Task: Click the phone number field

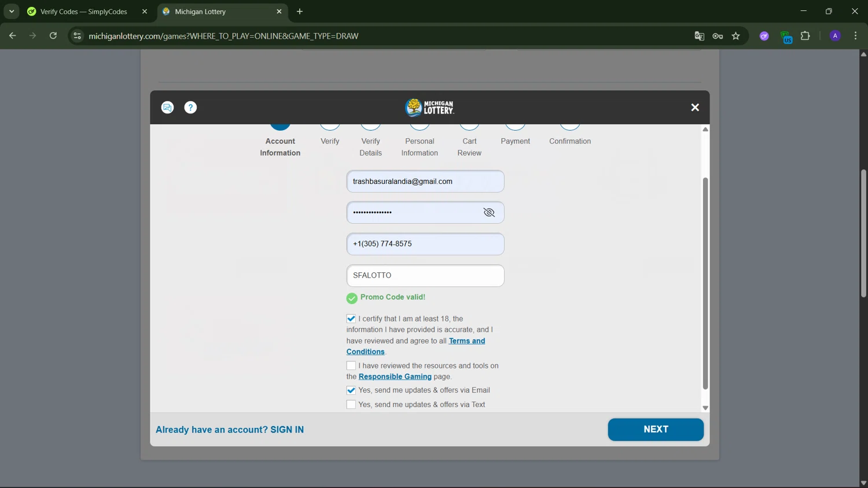Action: click(425, 244)
